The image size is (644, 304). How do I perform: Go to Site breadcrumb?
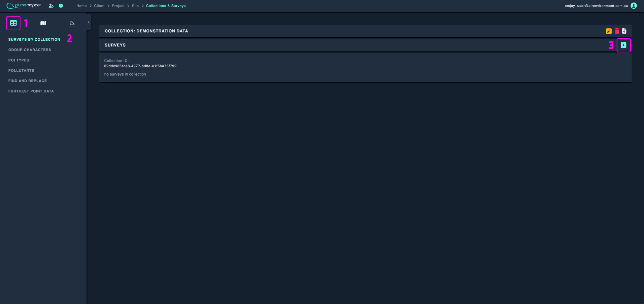[135, 6]
